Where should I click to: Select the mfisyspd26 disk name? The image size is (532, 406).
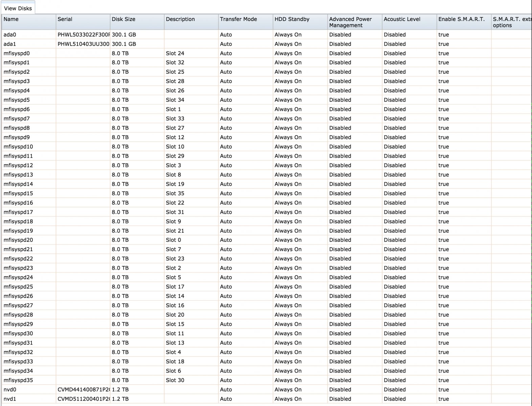(x=18, y=296)
